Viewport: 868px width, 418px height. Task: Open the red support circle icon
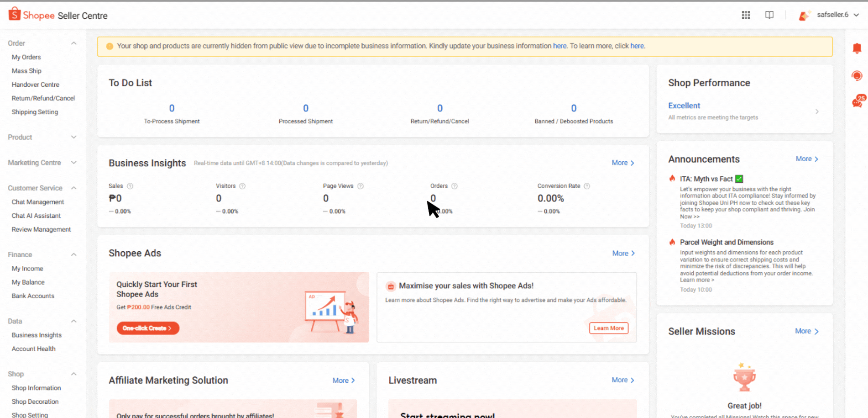[x=857, y=76]
